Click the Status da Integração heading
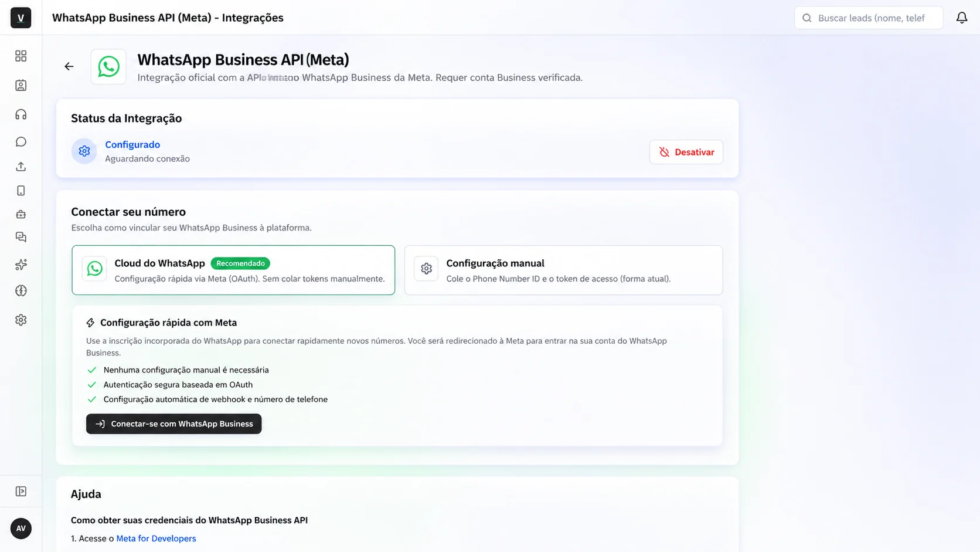The image size is (980, 552). pos(127,118)
